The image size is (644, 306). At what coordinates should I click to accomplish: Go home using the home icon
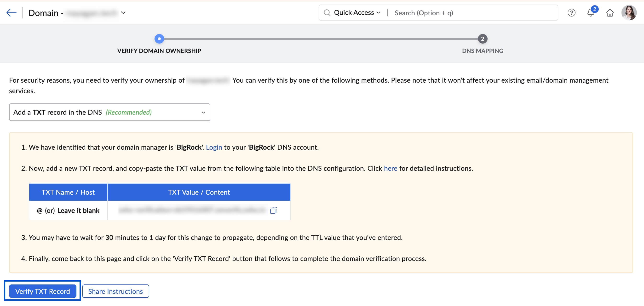point(610,13)
